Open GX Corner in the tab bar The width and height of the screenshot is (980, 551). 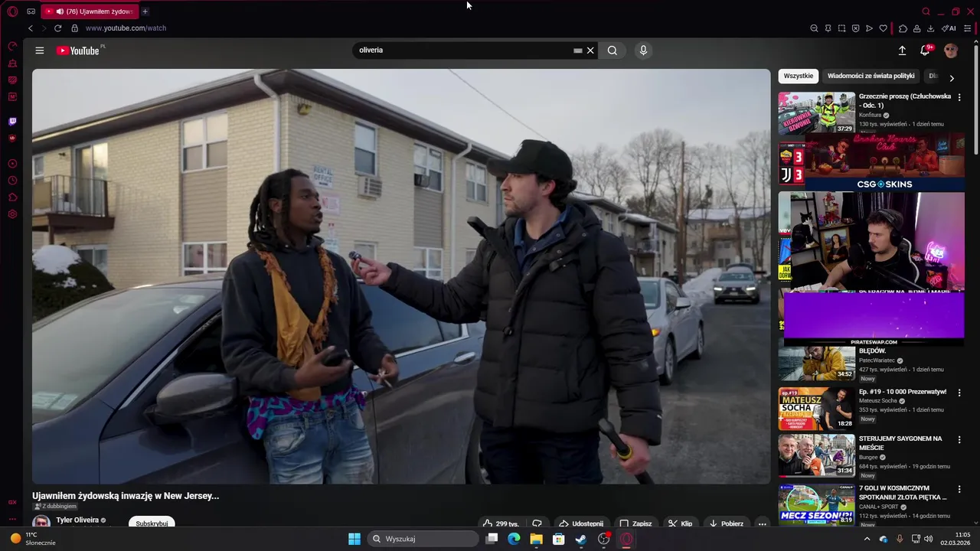click(31, 11)
